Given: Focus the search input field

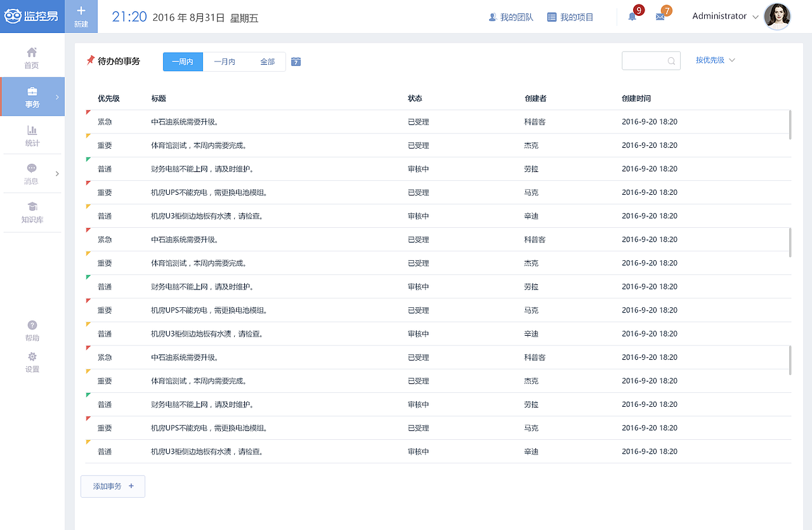Looking at the screenshot, I should pyautogui.click(x=651, y=61).
